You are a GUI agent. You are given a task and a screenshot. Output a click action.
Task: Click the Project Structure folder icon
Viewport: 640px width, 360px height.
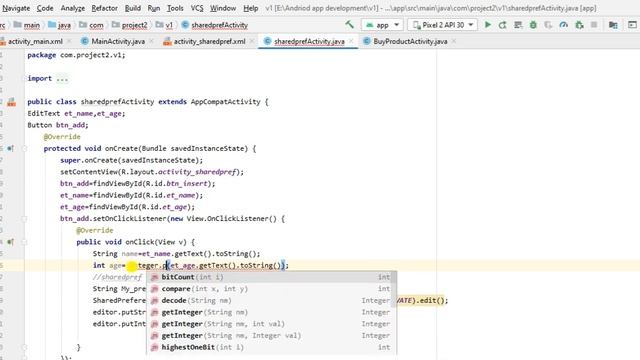click(x=613, y=25)
